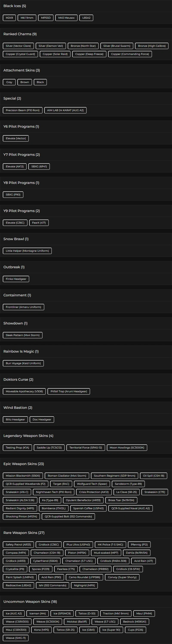Click Pitfall Trap (Aruni Headgear) tag

tap(69, 391)
